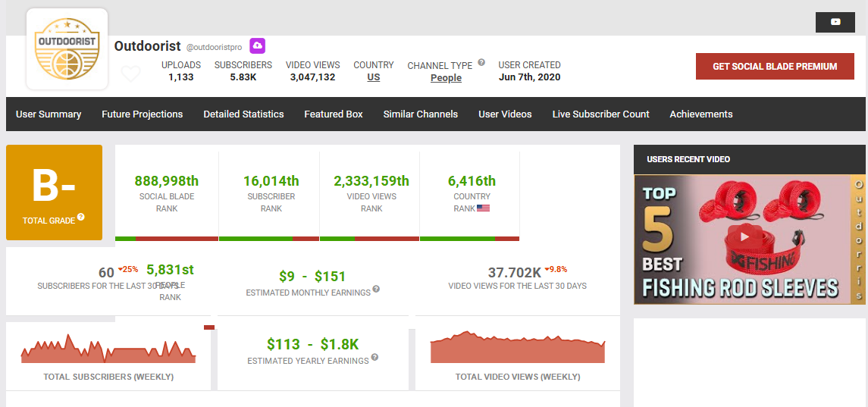868x407 pixels.
Task: Click the 3,047,132 video views count
Action: point(313,77)
